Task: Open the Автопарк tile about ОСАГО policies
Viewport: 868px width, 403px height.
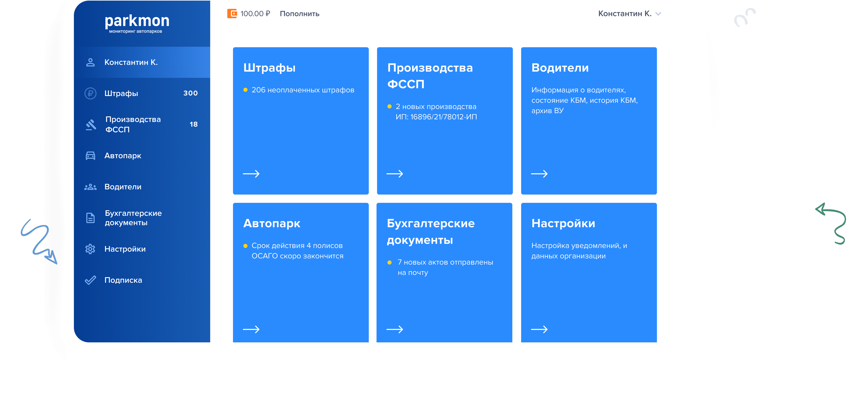Action: [300, 272]
